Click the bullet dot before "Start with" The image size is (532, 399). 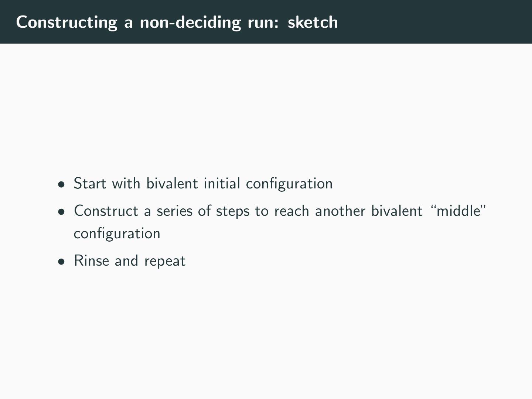[61, 184]
